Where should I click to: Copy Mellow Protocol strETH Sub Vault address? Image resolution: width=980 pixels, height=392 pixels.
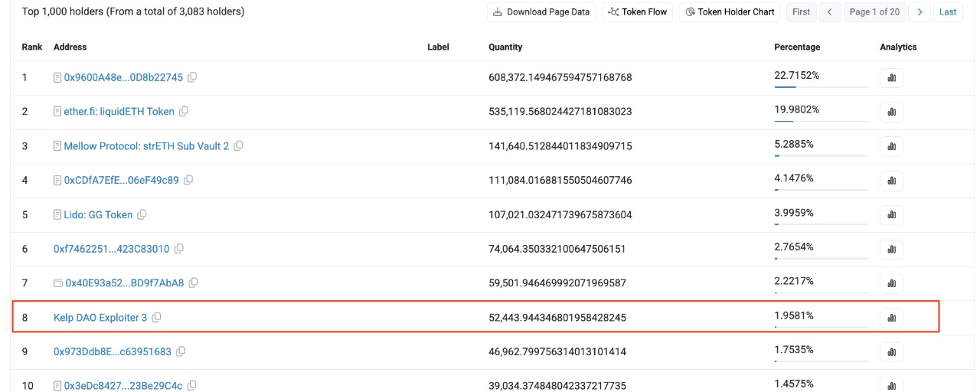coord(238,146)
